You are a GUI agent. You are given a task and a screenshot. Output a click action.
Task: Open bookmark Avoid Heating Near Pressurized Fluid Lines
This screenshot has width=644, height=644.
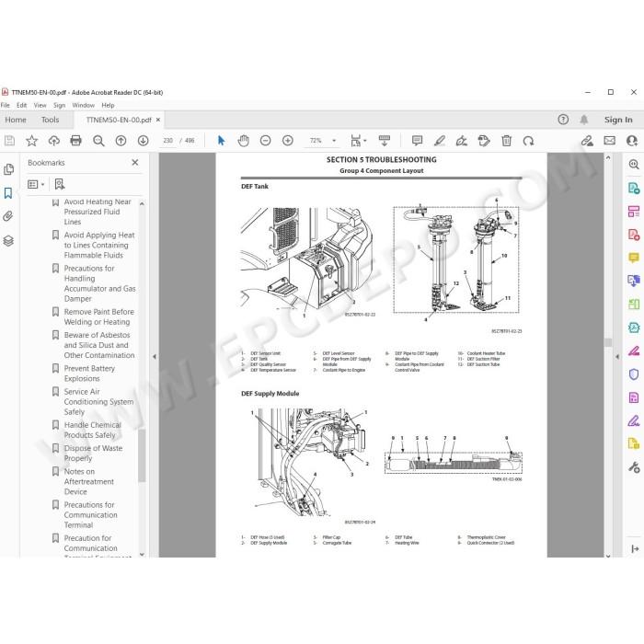98,212
